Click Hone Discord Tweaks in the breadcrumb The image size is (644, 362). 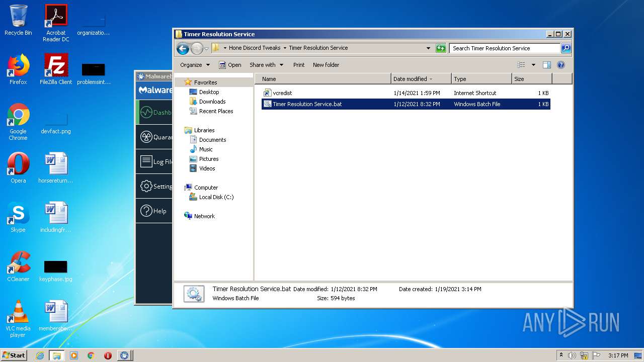(255, 48)
